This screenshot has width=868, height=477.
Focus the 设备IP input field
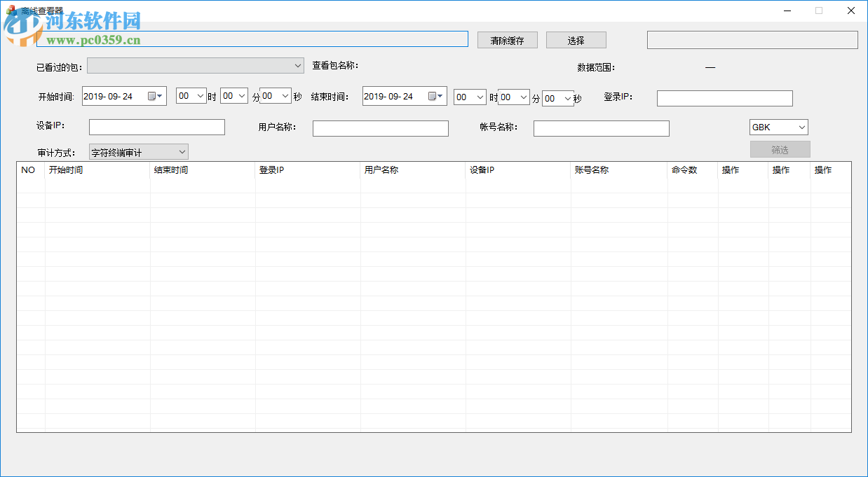click(x=157, y=127)
